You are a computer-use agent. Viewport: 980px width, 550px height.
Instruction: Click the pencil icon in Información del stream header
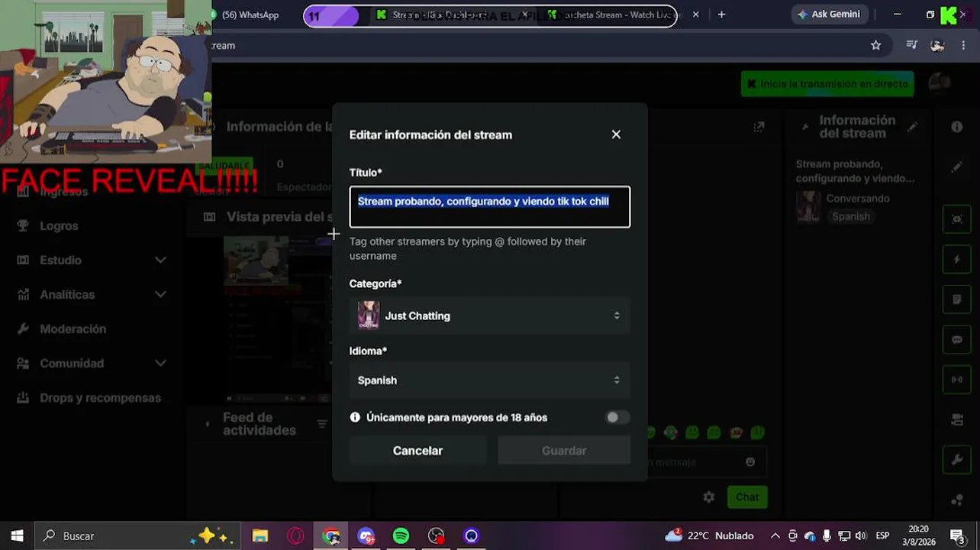click(x=913, y=127)
